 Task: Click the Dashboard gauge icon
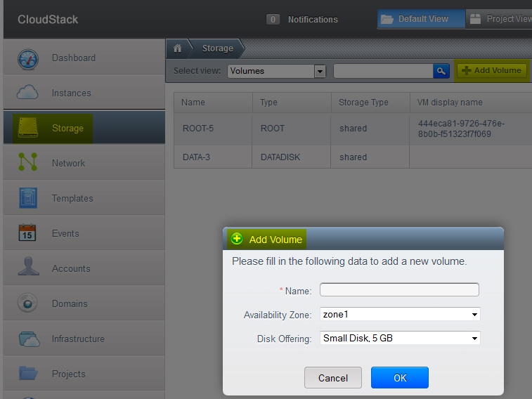pos(28,58)
